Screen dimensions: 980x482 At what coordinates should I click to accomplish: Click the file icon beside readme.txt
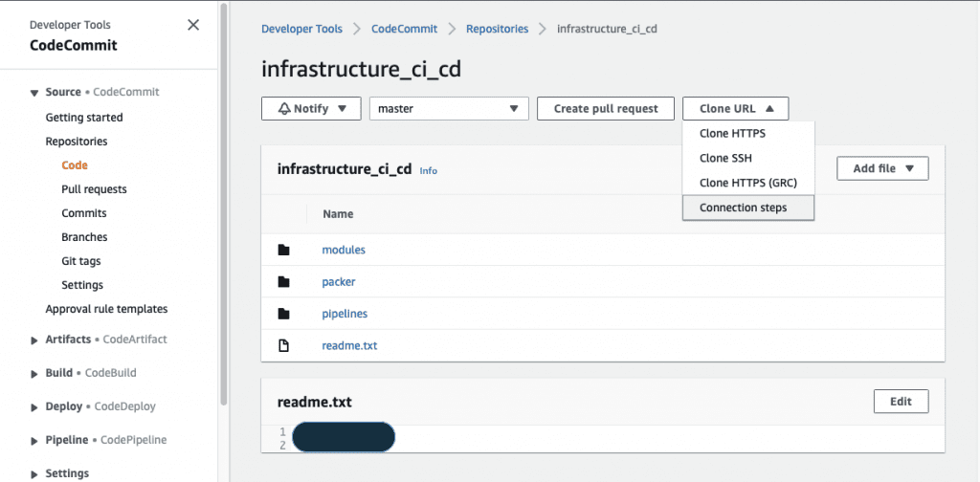tap(283, 345)
